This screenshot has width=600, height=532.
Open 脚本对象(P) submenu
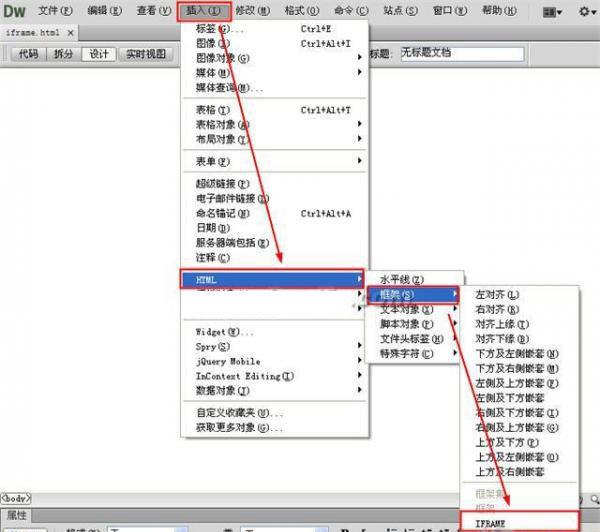coord(414,325)
